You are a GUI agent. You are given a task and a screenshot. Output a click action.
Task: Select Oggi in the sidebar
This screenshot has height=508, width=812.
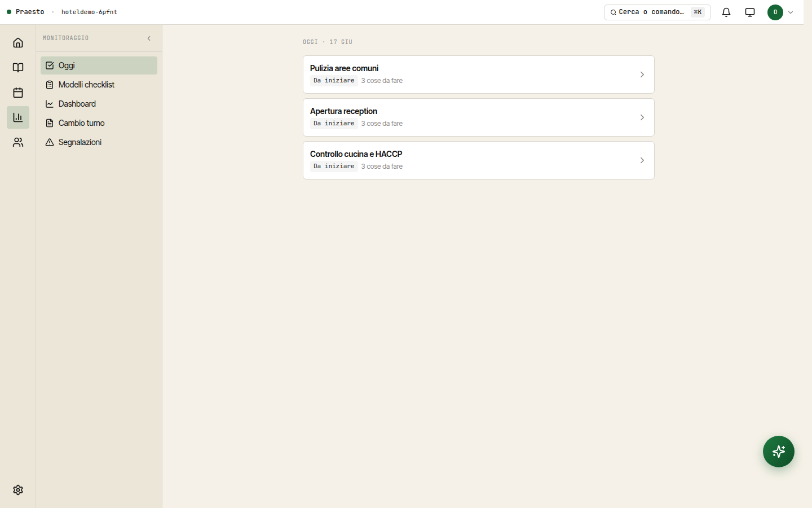pyautogui.click(x=99, y=65)
